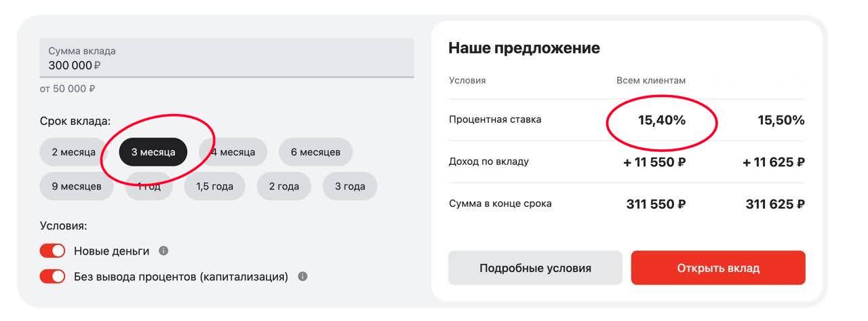Choose the 3 года deposit term
The image size is (868, 321).
click(x=350, y=187)
